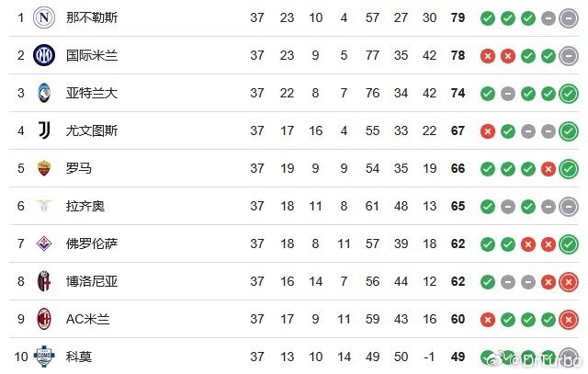Open team name 那不勒斯
The image size is (588, 374).
click(92, 17)
